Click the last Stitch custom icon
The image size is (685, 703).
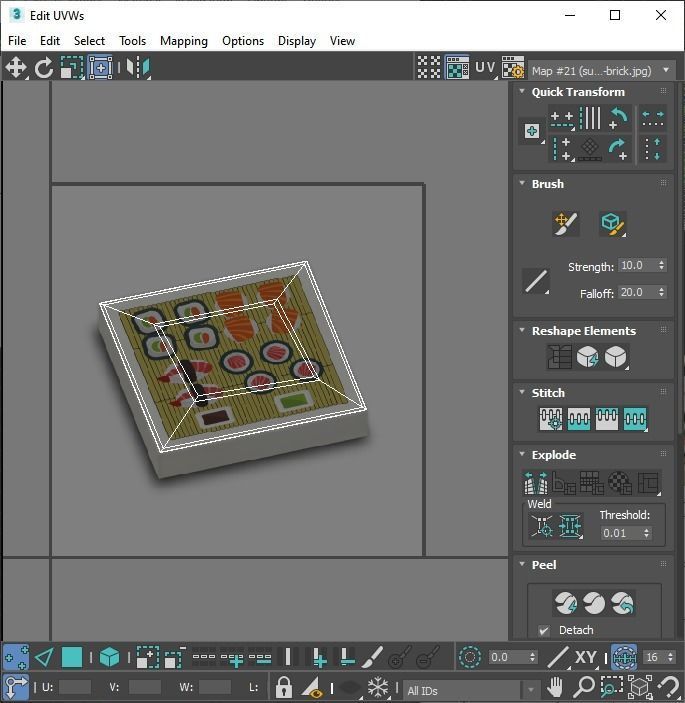coord(635,419)
